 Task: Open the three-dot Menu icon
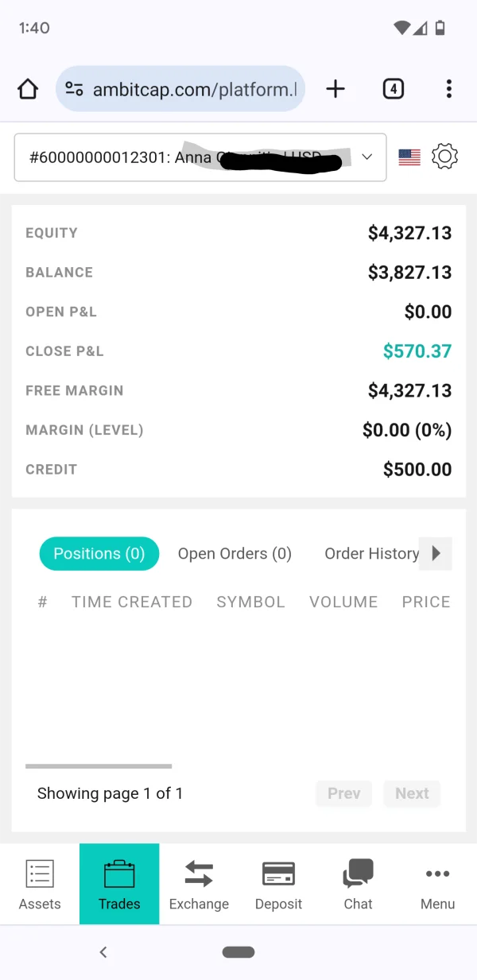click(437, 873)
